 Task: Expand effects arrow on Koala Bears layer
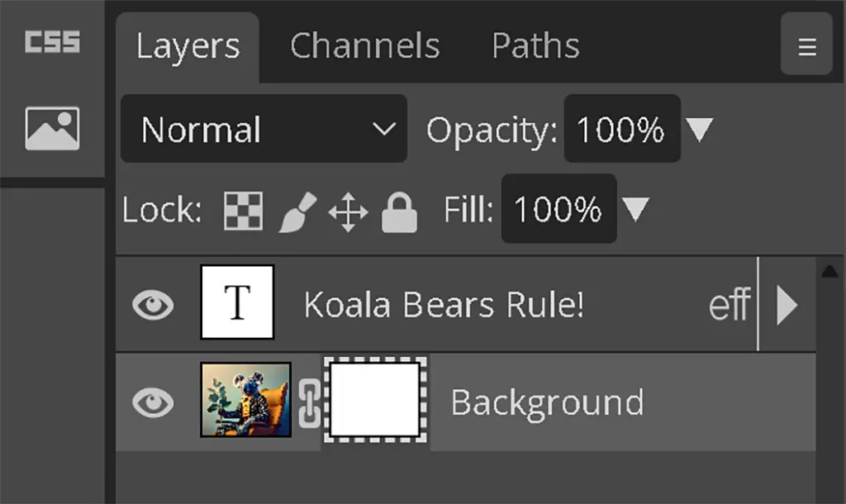pyautogui.click(x=787, y=305)
